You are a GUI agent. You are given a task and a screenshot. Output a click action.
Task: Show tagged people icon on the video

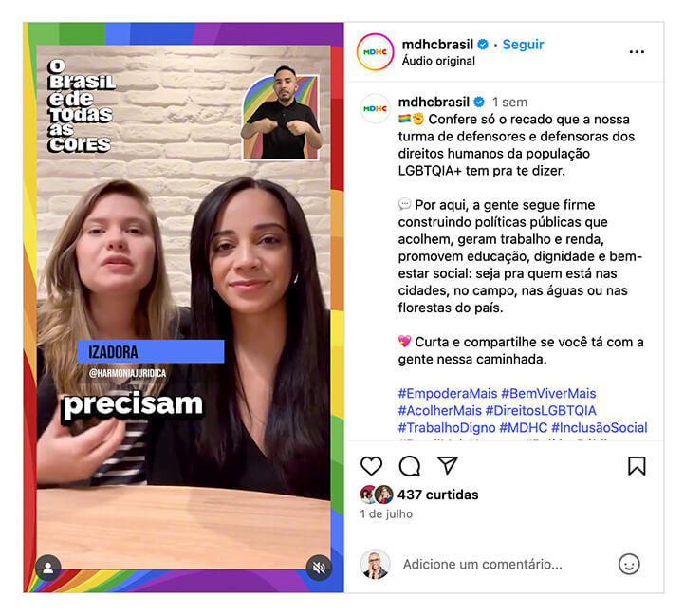[x=48, y=568]
